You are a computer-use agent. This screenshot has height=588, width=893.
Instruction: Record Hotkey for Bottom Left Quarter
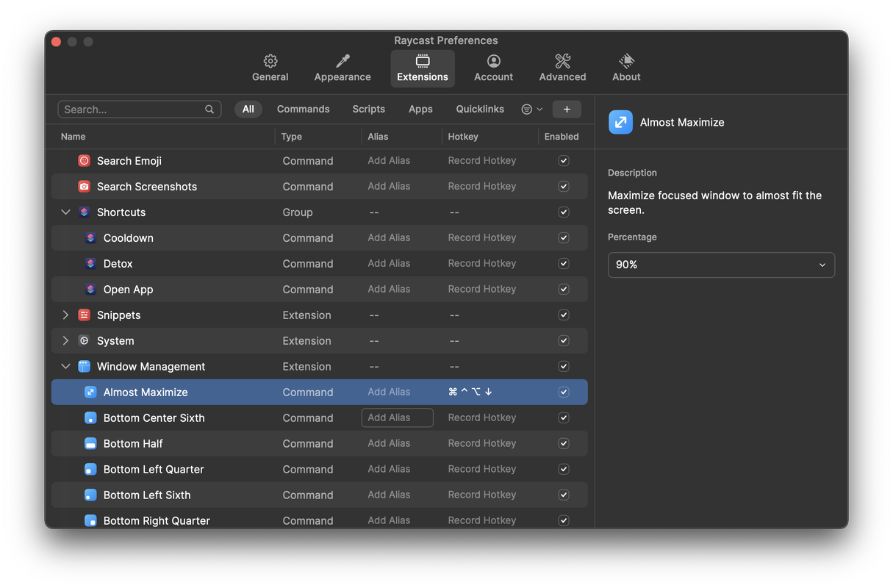[x=482, y=469]
